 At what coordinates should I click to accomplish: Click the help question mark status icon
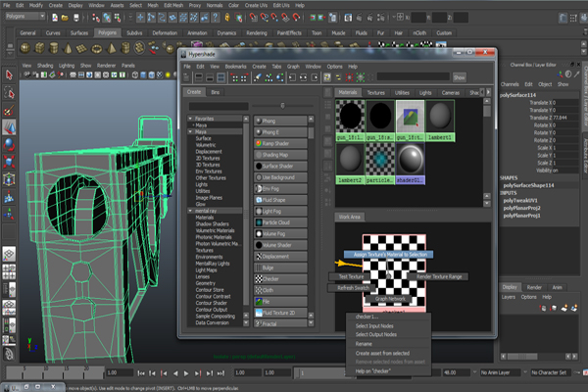[x=216, y=18]
